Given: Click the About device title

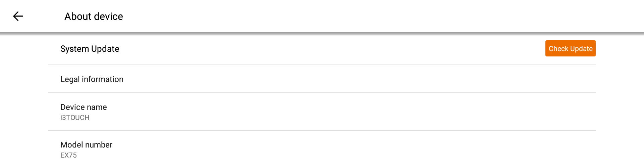Looking at the screenshot, I should [x=94, y=16].
